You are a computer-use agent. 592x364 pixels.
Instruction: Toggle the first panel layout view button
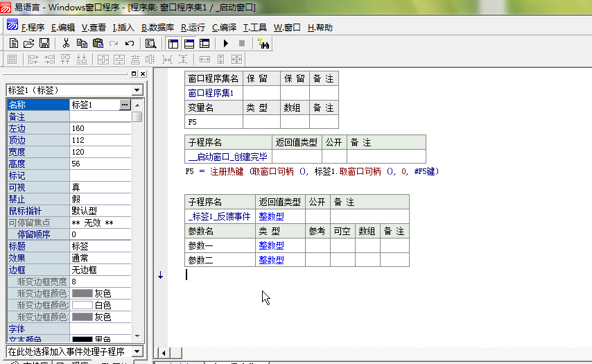(x=173, y=43)
